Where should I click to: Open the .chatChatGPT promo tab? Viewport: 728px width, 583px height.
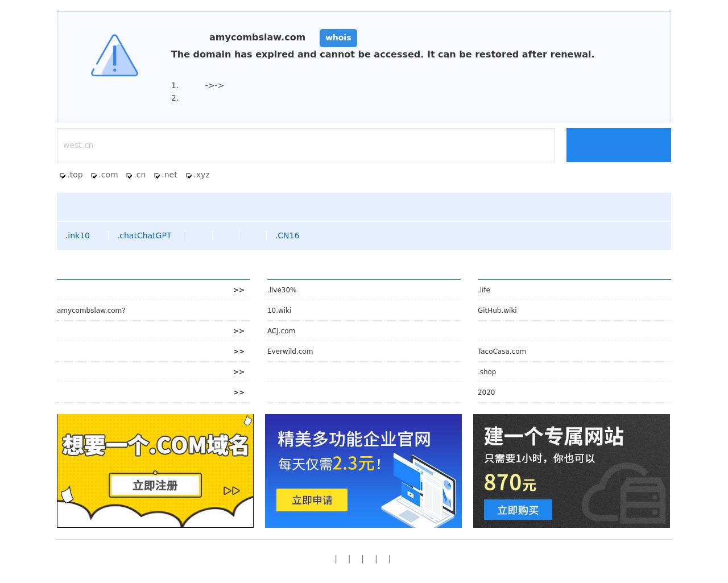click(144, 235)
